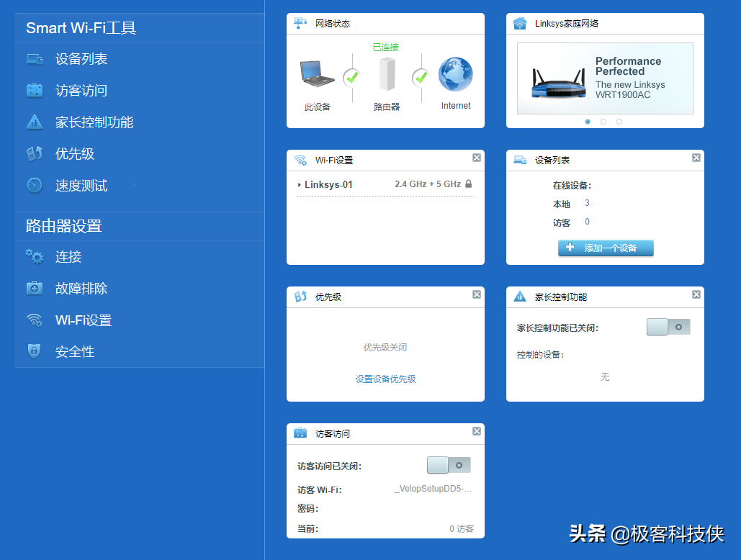Select the first carousel dot in Linksys家庭网络
The width and height of the screenshot is (741, 560).
tap(588, 122)
